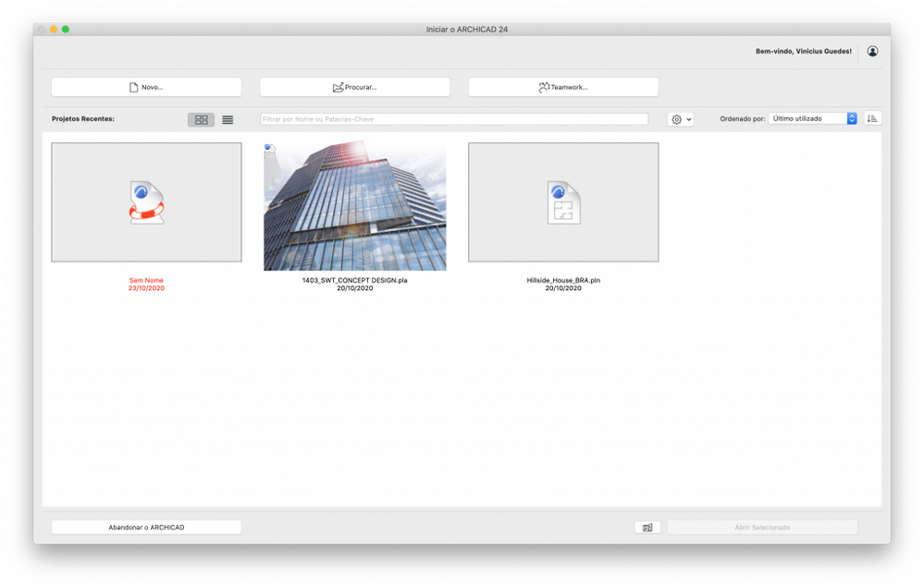Viewport: 924px width, 588px height.
Task: Switch to list view
Action: click(x=227, y=119)
